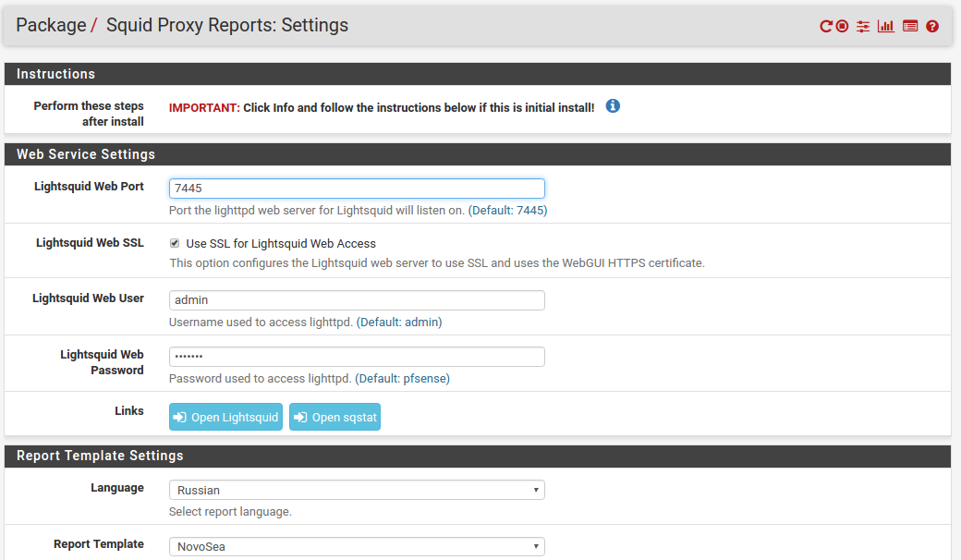
Task: Go to the Package breadcrumb link
Action: click(x=51, y=25)
